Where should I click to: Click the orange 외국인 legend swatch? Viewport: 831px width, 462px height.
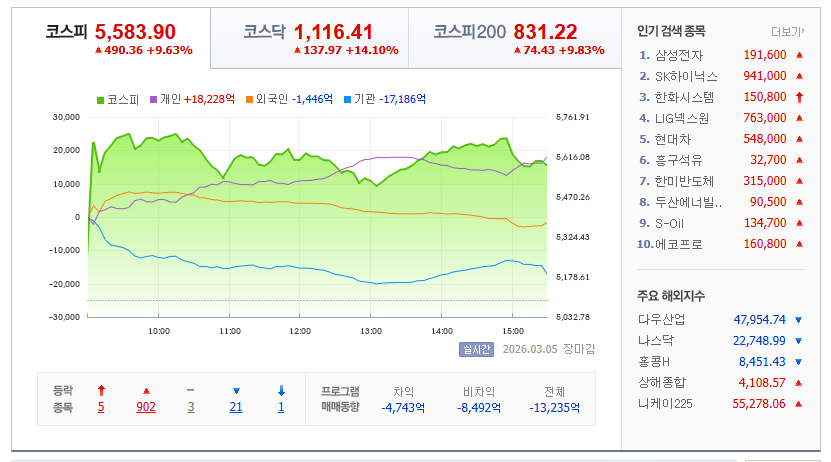(249, 100)
